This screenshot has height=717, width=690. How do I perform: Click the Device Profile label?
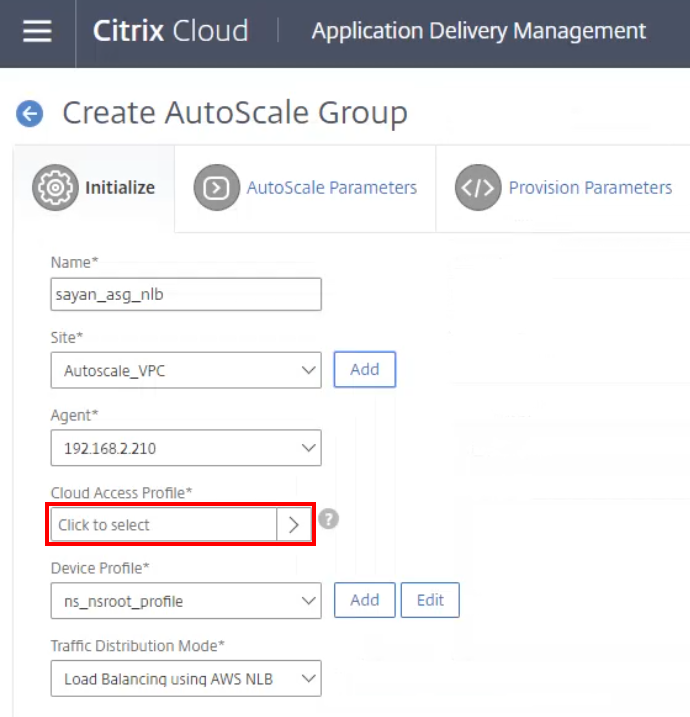[x=100, y=568]
